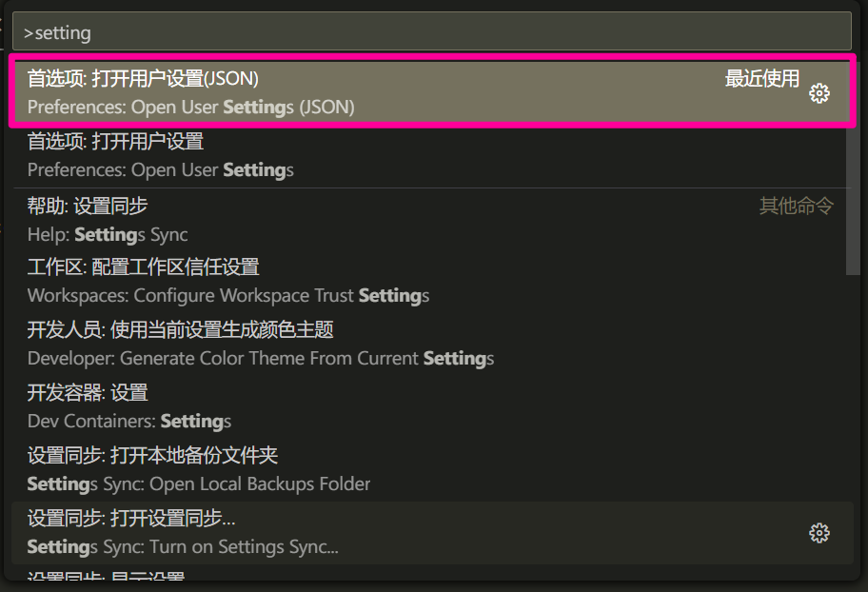Open Dev Containers: Settings command

point(429,406)
